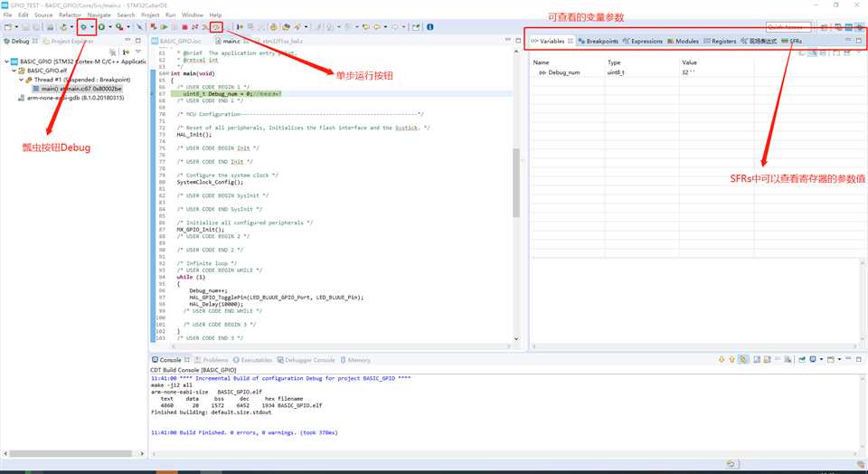Screen dimensions: 868x474
Task: Click the Quick Access search field
Action: point(788,26)
